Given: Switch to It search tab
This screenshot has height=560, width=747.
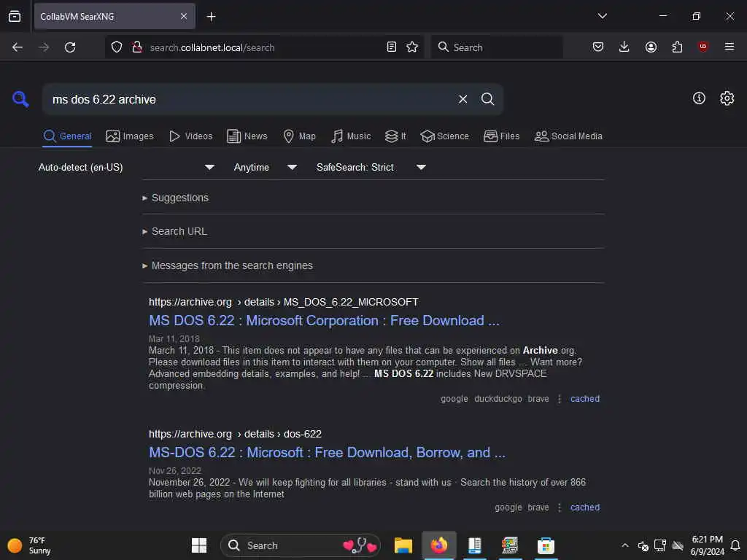Looking at the screenshot, I should click(395, 136).
